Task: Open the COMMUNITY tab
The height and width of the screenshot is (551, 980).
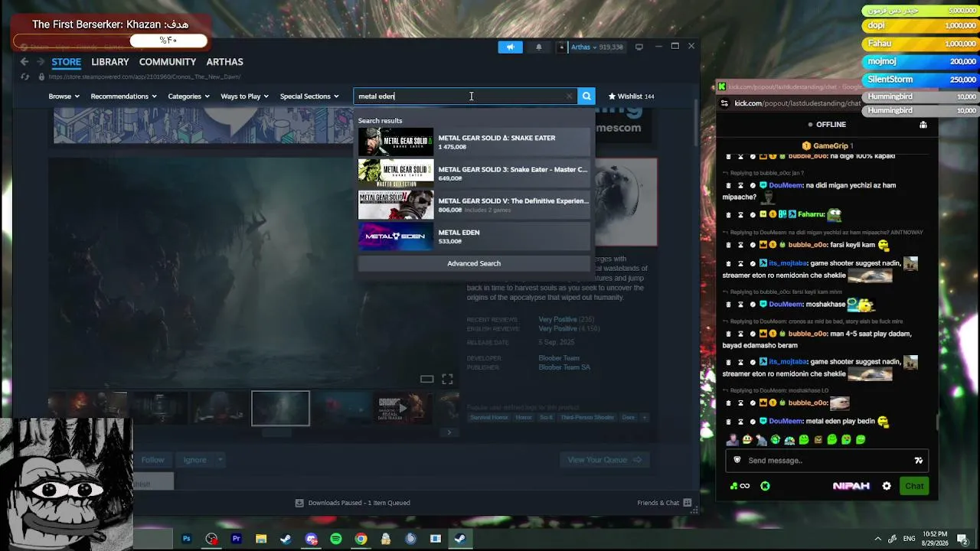Action: tap(168, 62)
